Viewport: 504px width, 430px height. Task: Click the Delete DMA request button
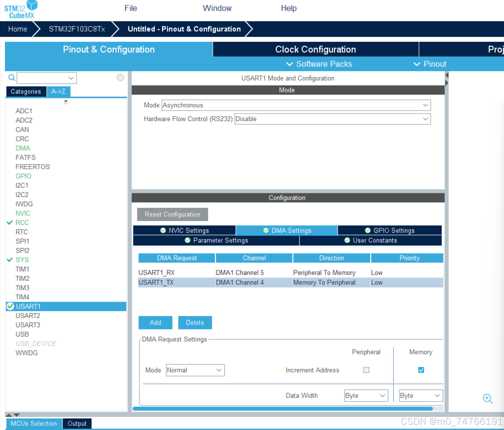pos(195,323)
